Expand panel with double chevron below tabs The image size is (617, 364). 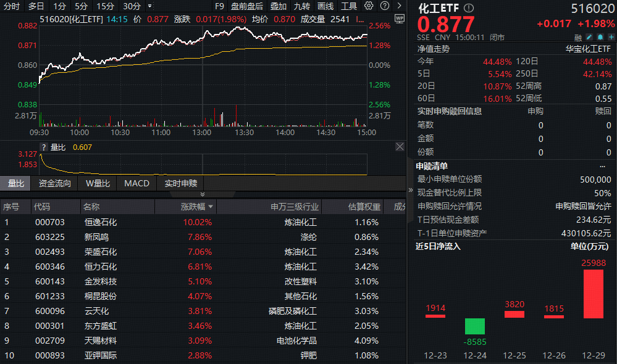click(x=203, y=194)
